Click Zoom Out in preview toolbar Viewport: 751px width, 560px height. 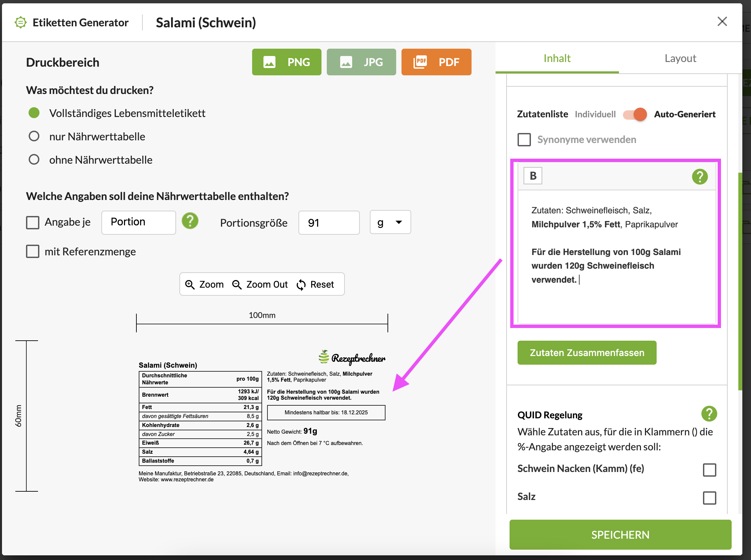[x=260, y=284]
